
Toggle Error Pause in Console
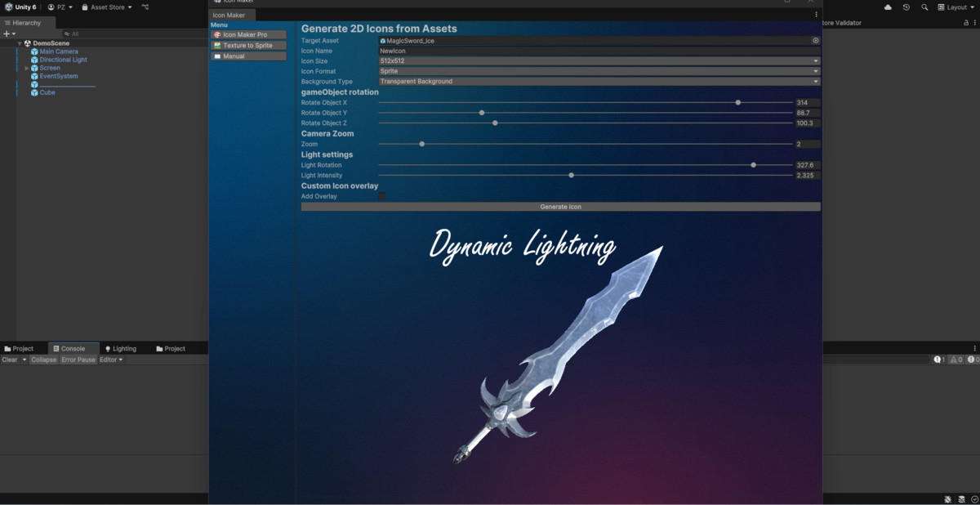(x=78, y=360)
